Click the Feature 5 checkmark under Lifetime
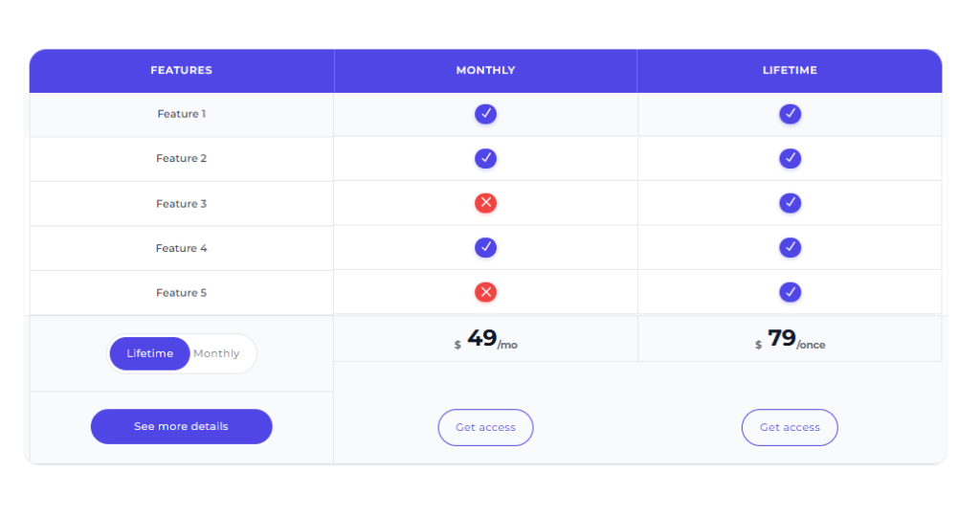This screenshot has width=980, height=518. point(790,292)
